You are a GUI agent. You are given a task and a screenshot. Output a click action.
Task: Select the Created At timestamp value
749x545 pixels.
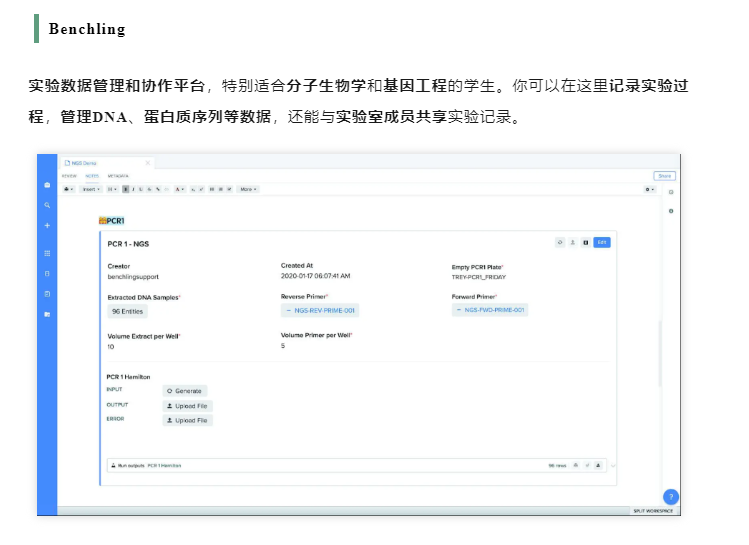point(315,276)
